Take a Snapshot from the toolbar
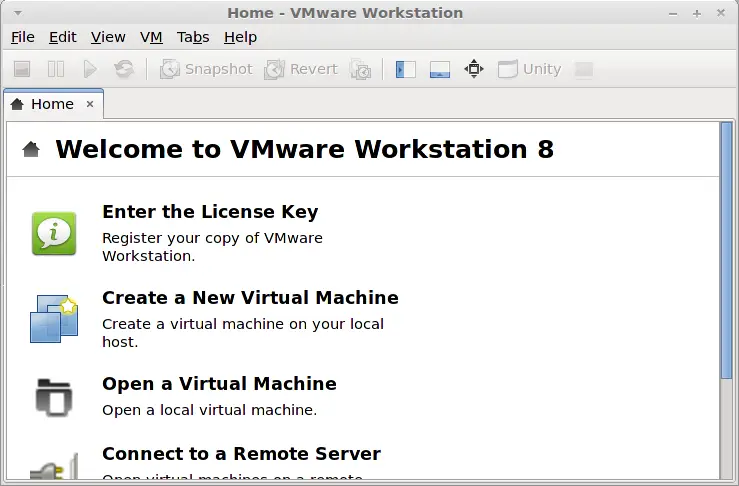 pyautogui.click(x=206, y=69)
